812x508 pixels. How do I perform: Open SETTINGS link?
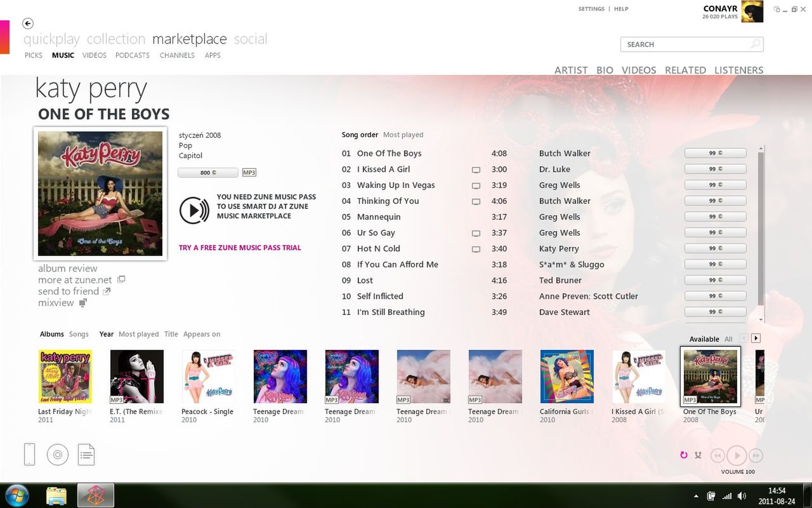pos(591,9)
